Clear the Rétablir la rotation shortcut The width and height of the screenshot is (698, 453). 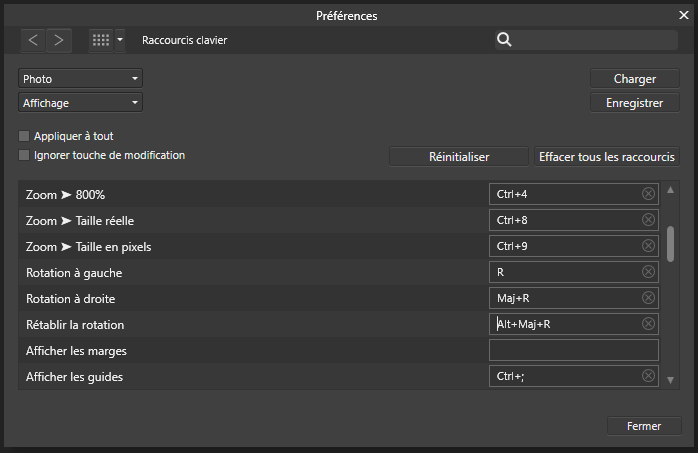click(x=648, y=324)
